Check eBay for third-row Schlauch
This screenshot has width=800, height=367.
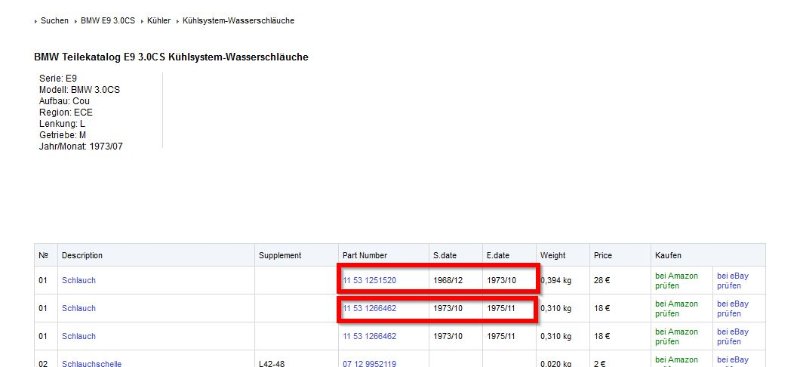733,337
